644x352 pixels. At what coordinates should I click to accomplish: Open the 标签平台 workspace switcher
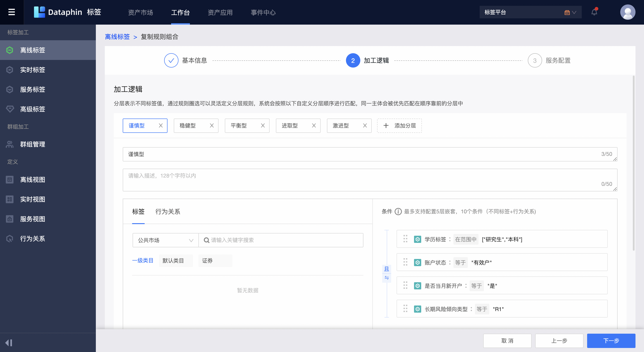530,12
